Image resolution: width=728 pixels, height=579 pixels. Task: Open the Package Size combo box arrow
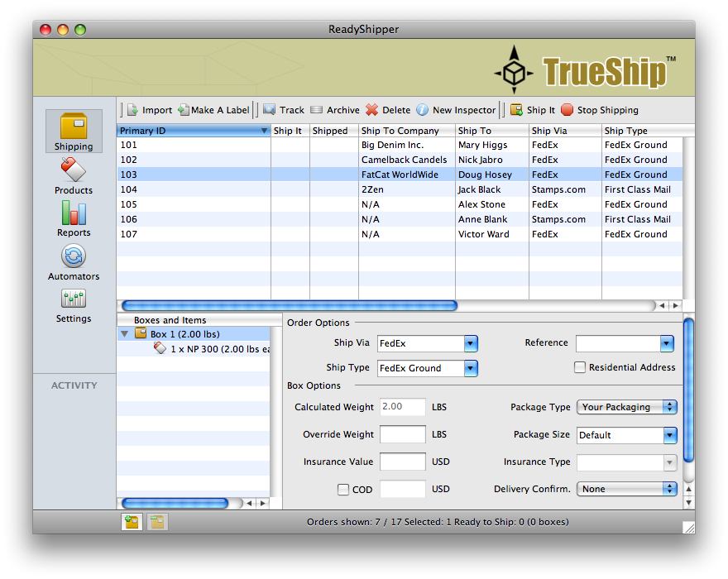coord(670,435)
